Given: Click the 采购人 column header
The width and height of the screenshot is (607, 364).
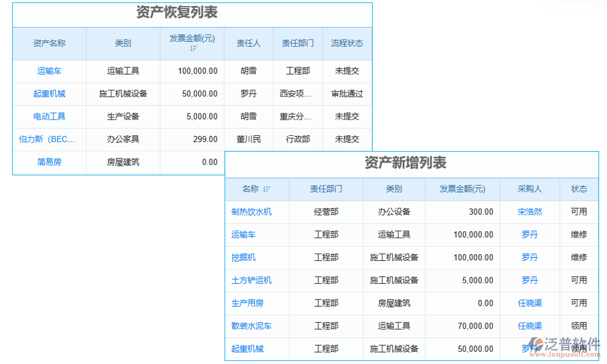Looking at the screenshot, I should tap(529, 189).
